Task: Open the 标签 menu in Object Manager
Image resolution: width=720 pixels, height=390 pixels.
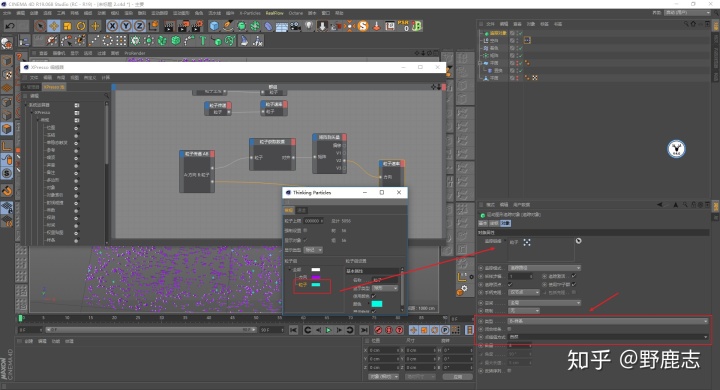Action: tap(544, 24)
